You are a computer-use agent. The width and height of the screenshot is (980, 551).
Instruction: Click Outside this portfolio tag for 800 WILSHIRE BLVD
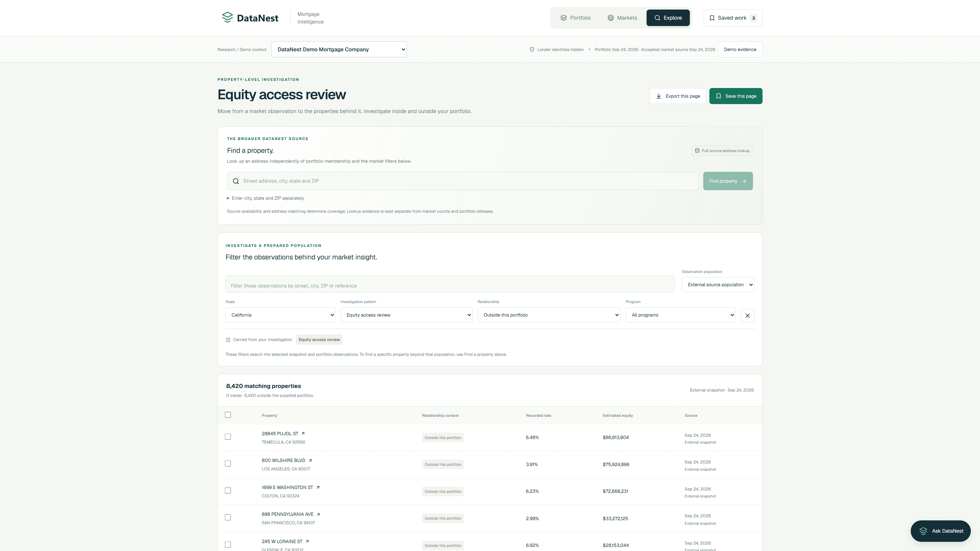443,464
